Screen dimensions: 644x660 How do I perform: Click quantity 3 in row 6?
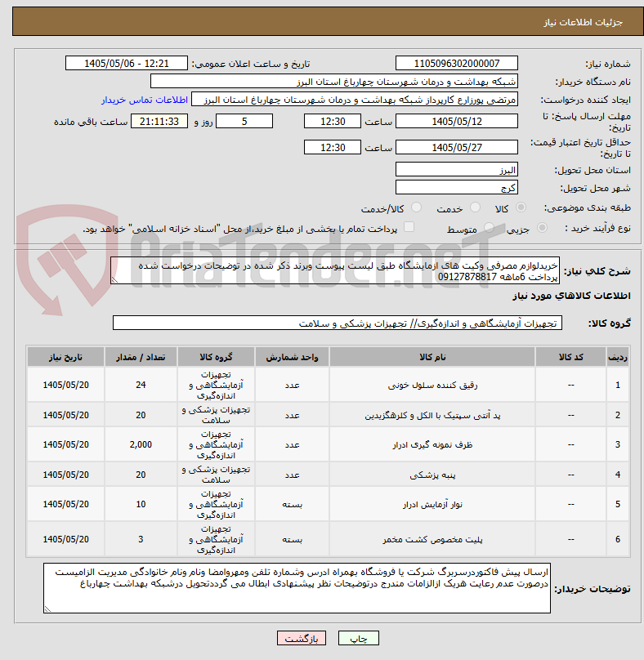point(141,539)
